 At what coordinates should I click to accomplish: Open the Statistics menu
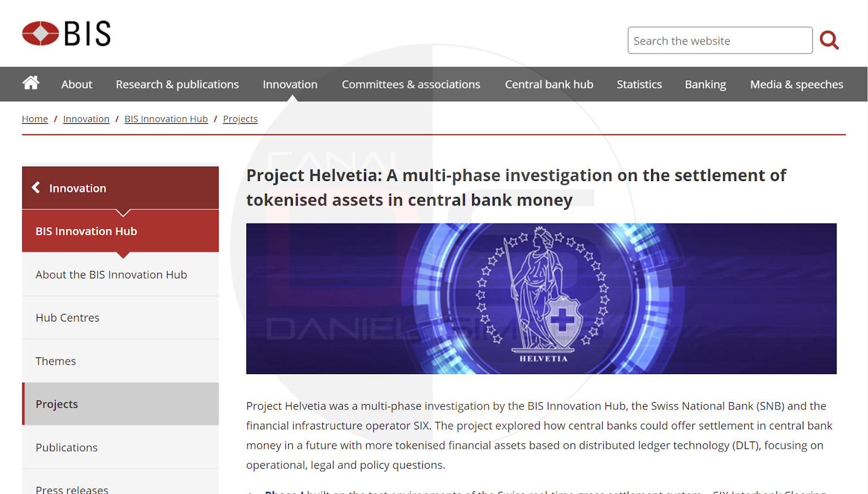pos(639,85)
